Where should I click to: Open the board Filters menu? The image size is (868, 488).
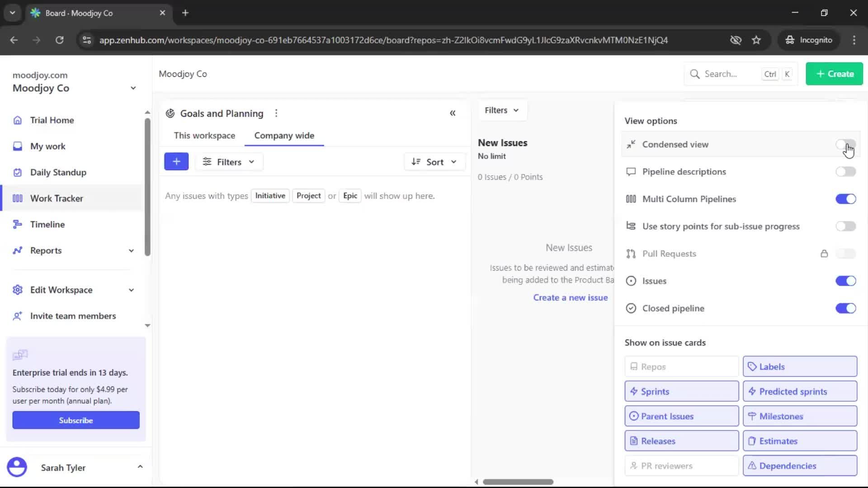502,110
